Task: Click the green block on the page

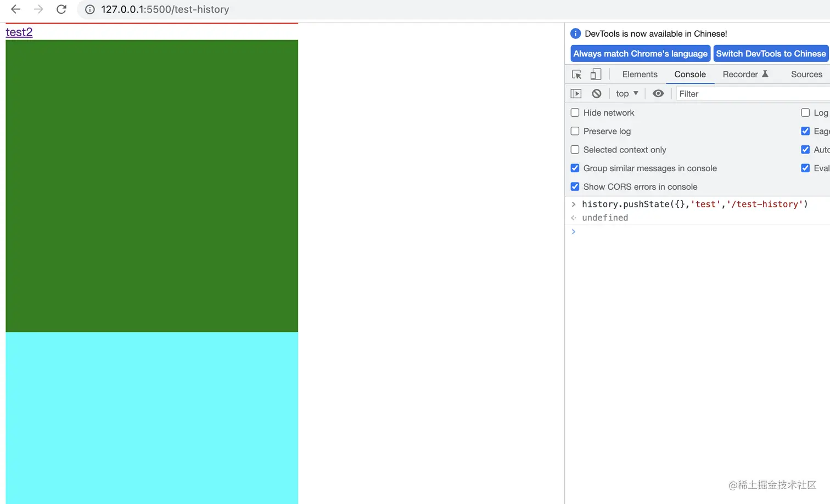Action: point(152,186)
